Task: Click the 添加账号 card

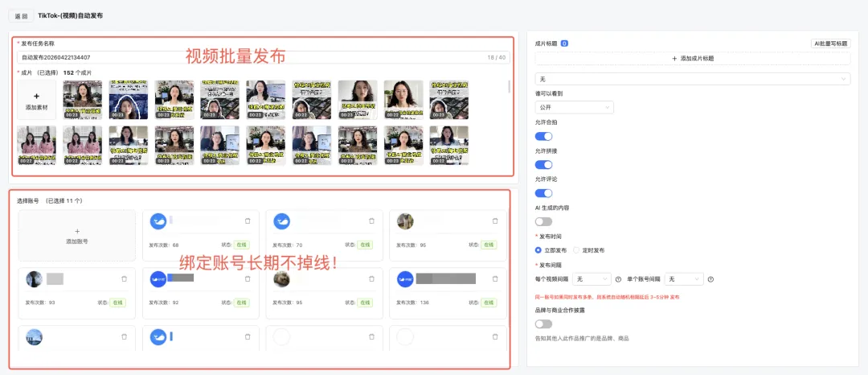Action: point(77,236)
